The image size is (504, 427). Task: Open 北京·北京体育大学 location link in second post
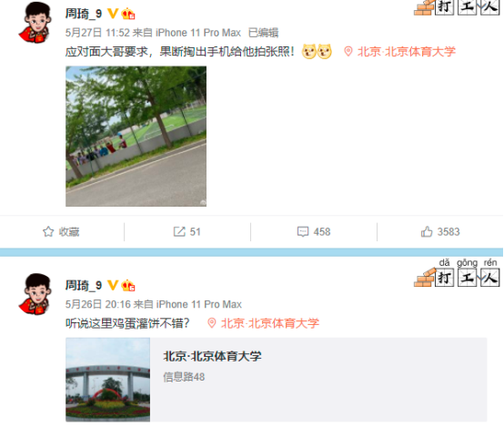point(270,323)
